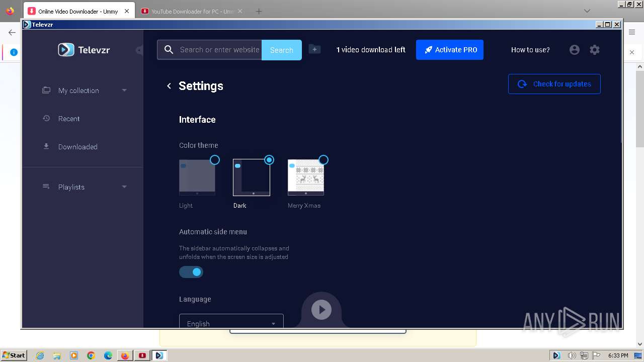Screen dimensions: 644x362
Task: Click the Action Center flag icon
Action: tap(596, 355)
